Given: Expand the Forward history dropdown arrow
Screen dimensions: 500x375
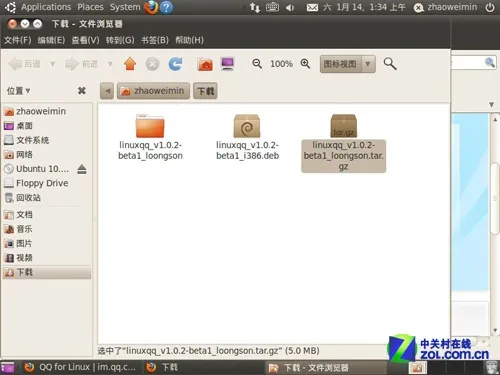Looking at the screenshot, I should coord(110,64).
